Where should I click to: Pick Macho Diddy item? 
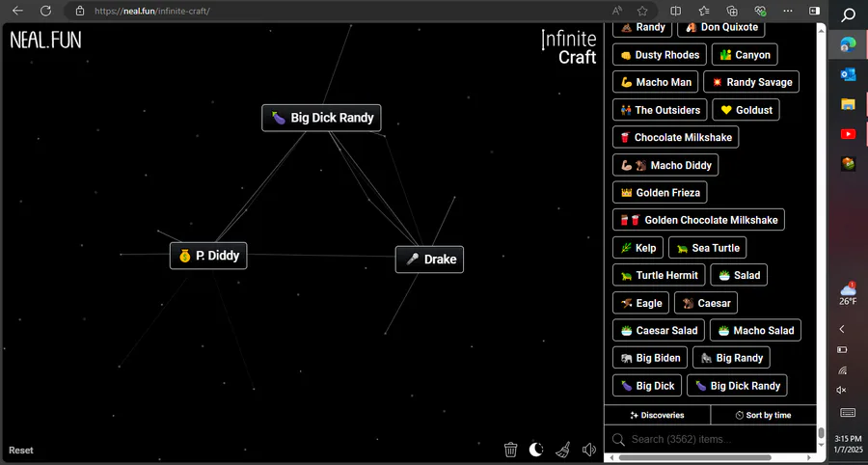pyautogui.click(x=665, y=165)
